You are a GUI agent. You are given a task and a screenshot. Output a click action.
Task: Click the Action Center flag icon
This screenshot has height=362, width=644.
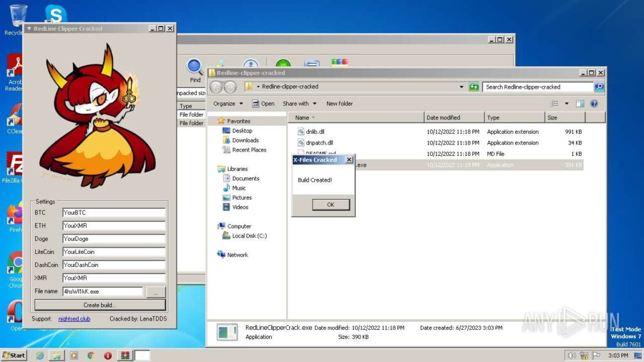pos(596,356)
